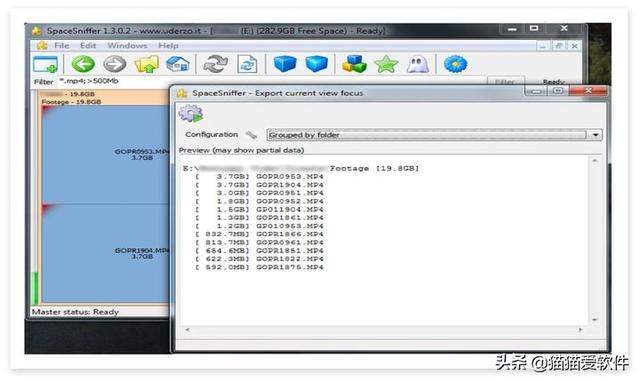Click the home view icon
The image size is (640, 382).
(178, 64)
